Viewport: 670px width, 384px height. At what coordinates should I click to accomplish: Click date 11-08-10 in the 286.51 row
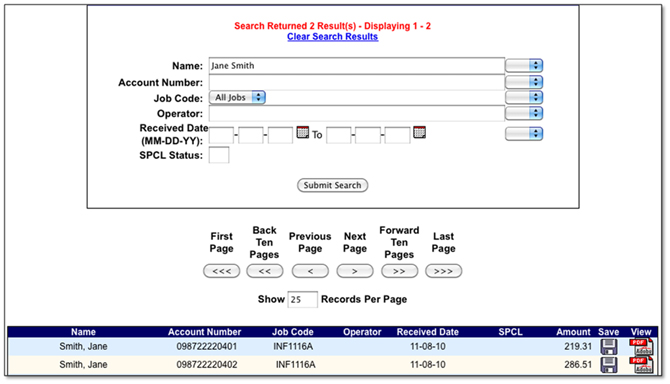coord(428,365)
